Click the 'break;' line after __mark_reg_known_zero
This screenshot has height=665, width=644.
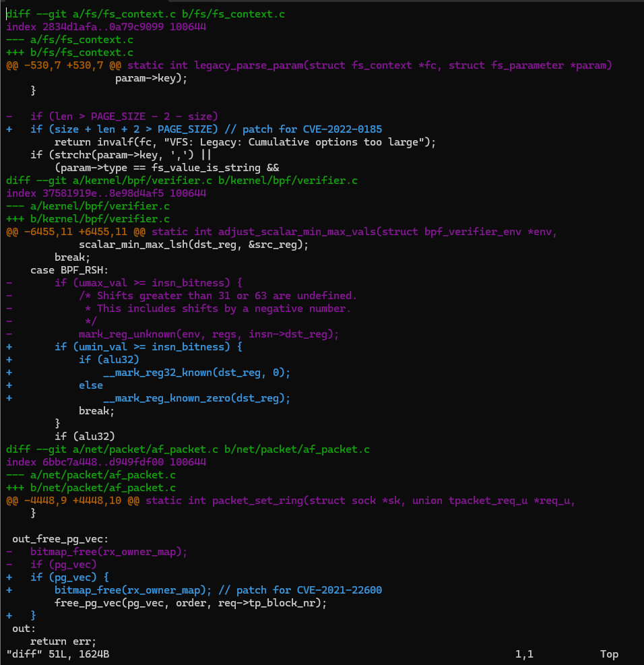tap(96, 410)
